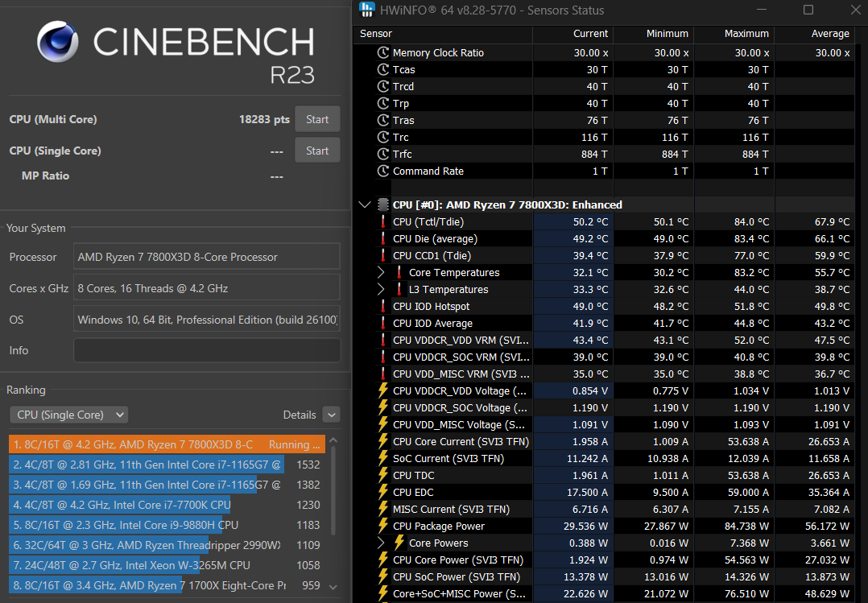Click the Cinebench R23 sphere logo
The height and width of the screenshot is (603, 868).
click(58, 42)
